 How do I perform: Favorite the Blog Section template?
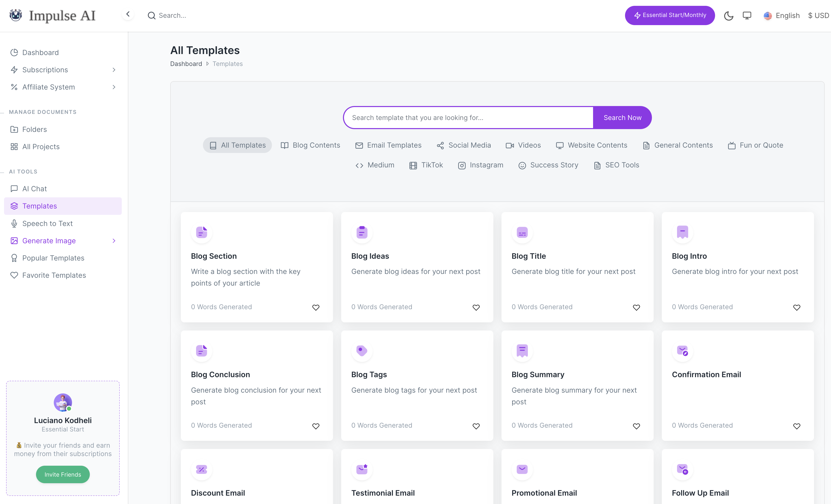pos(316,307)
